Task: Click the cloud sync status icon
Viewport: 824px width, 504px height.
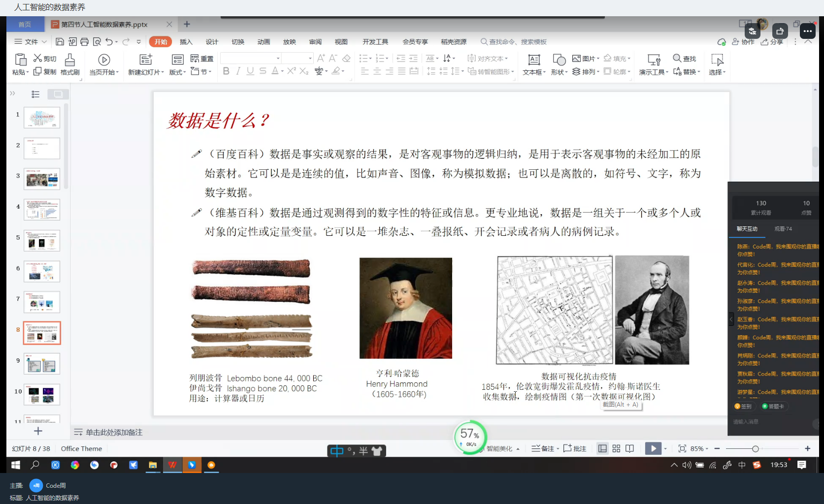Action: [722, 42]
